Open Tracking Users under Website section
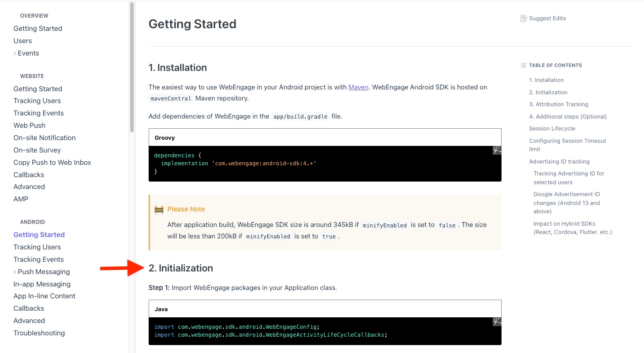Image resolution: width=644 pixels, height=353 pixels. pos(37,101)
